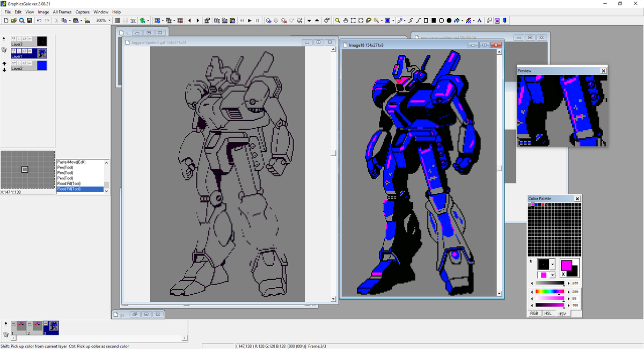Open Layer2 properties ellipsis button
The width and height of the screenshot is (644, 349).
tap(30, 63)
